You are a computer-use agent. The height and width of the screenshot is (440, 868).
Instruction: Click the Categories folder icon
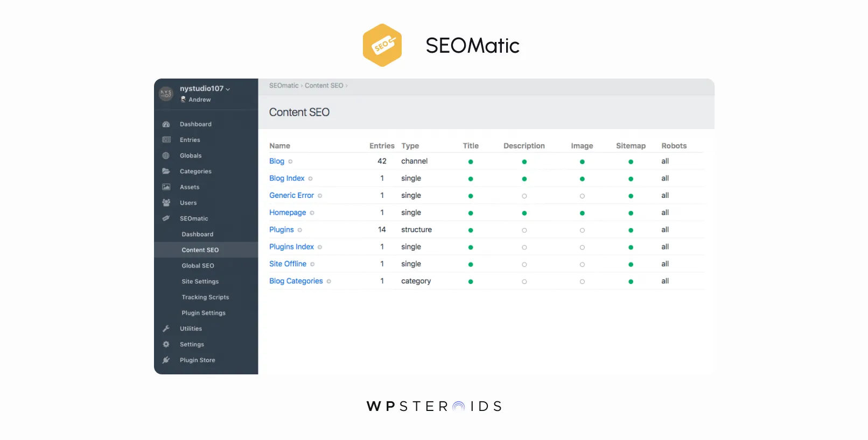[166, 171]
